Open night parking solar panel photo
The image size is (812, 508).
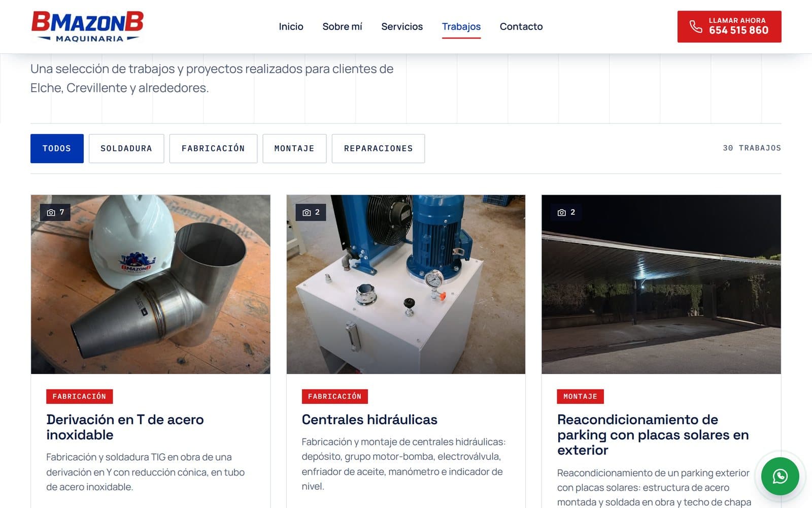[x=661, y=284]
